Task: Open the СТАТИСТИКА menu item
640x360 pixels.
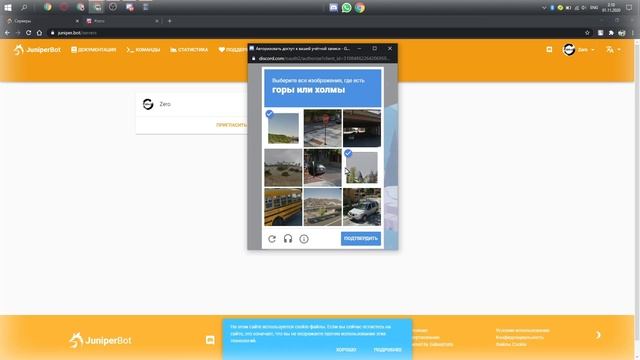Action: 189,50
